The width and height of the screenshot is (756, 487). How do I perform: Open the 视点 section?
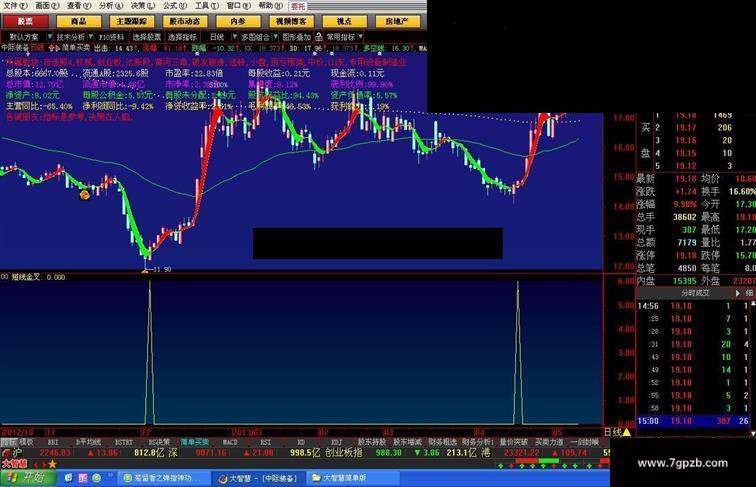[x=344, y=21]
